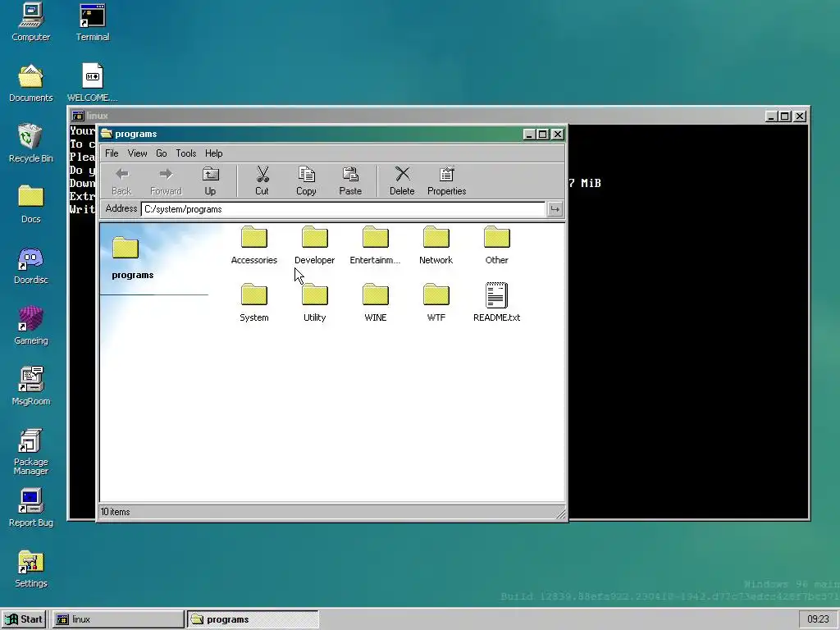Image resolution: width=840 pixels, height=630 pixels.
Task: Click the Doordisc shortcut icon
Action: (x=30, y=265)
